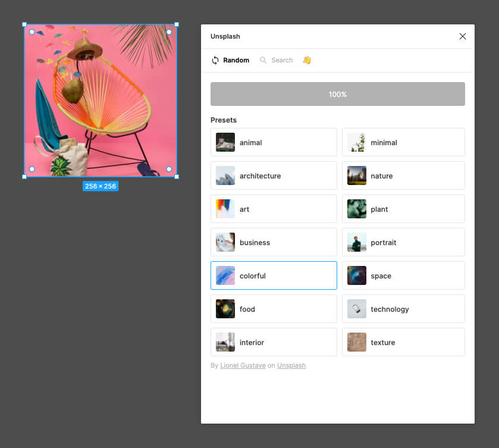Click the bottom-left corner radius handle

coord(32,169)
